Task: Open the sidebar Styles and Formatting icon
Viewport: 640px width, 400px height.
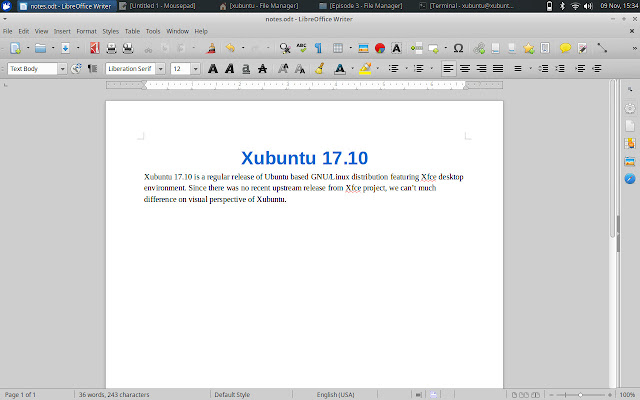Action: coord(630,143)
